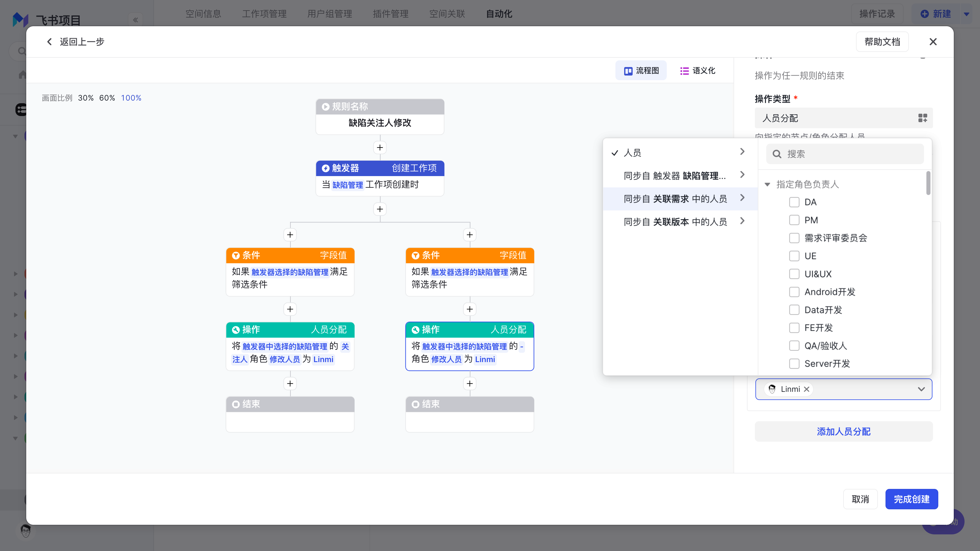Viewport: 980px width, 551px height.
Task: Close the automation dialog with X
Action: (x=933, y=41)
